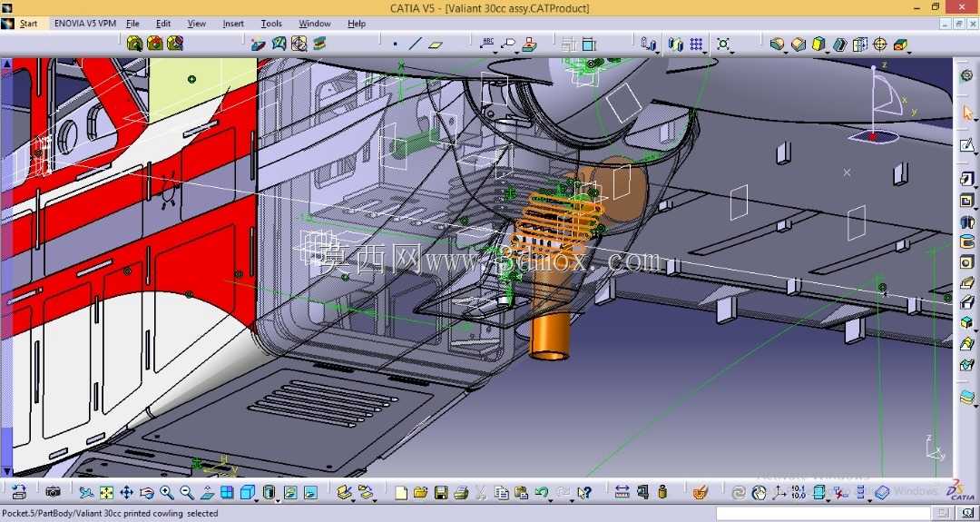This screenshot has height=522, width=980.
Task: Click the Select arrow tool
Action: point(966,113)
